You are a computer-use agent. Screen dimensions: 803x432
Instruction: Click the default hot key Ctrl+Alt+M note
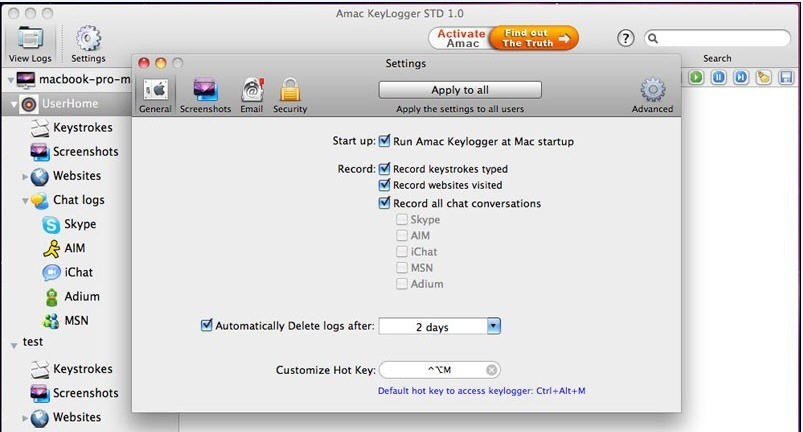tap(481, 391)
